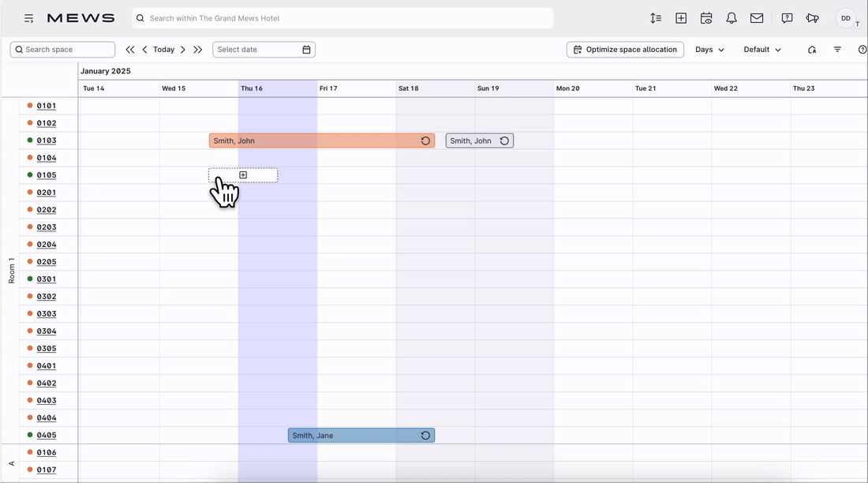Expand the Default view dropdown
Image resolution: width=868 pixels, height=483 pixels.
(761, 50)
